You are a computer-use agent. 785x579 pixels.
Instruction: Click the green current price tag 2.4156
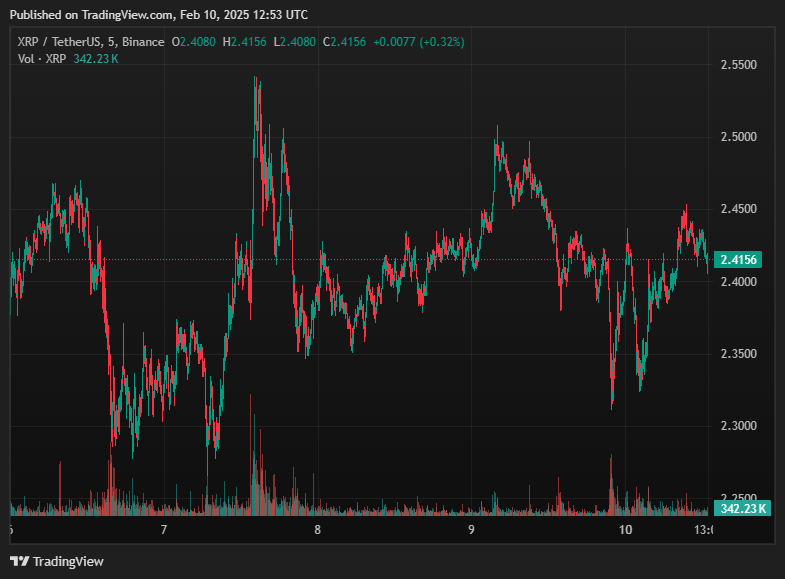(738, 260)
